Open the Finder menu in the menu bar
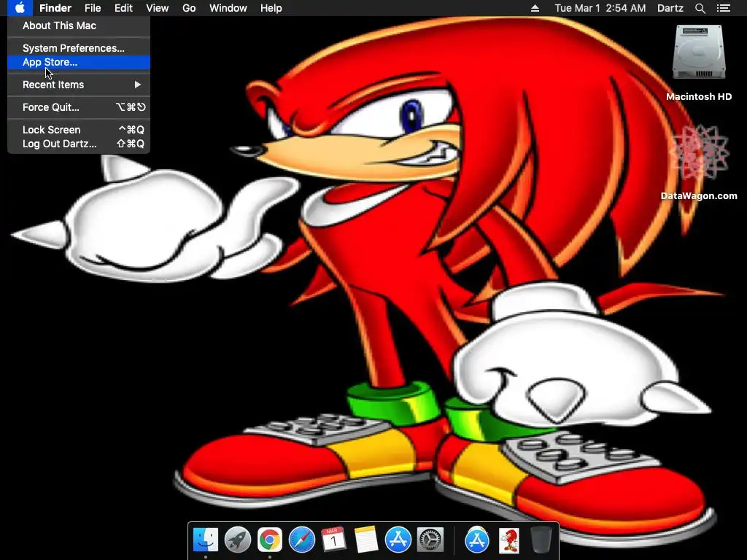The width and height of the screenshot is (747, 560). [55, 8]
